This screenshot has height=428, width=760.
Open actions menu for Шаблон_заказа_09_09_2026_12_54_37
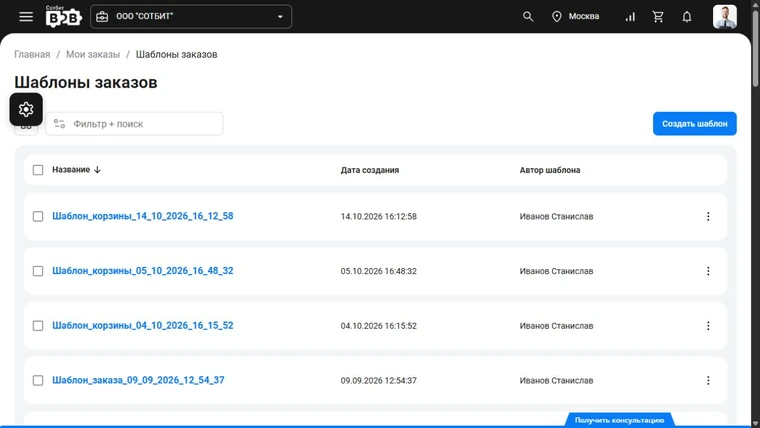point(708,380)
